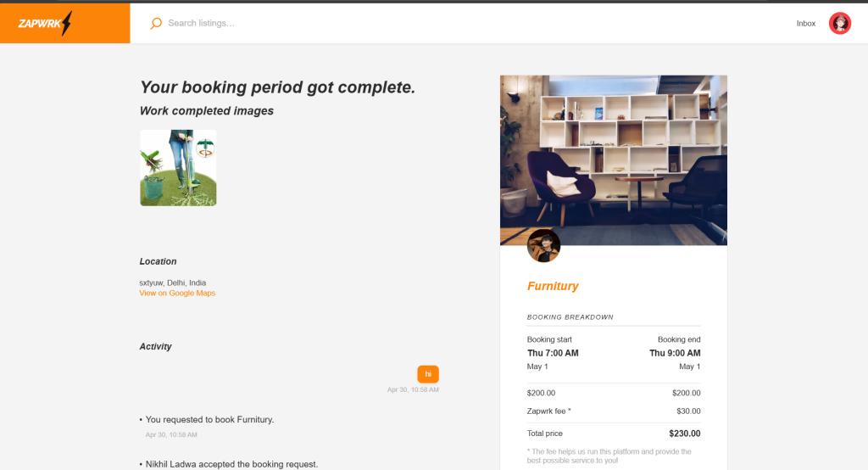Click the Thu 9:00 AM booking end

675,353
